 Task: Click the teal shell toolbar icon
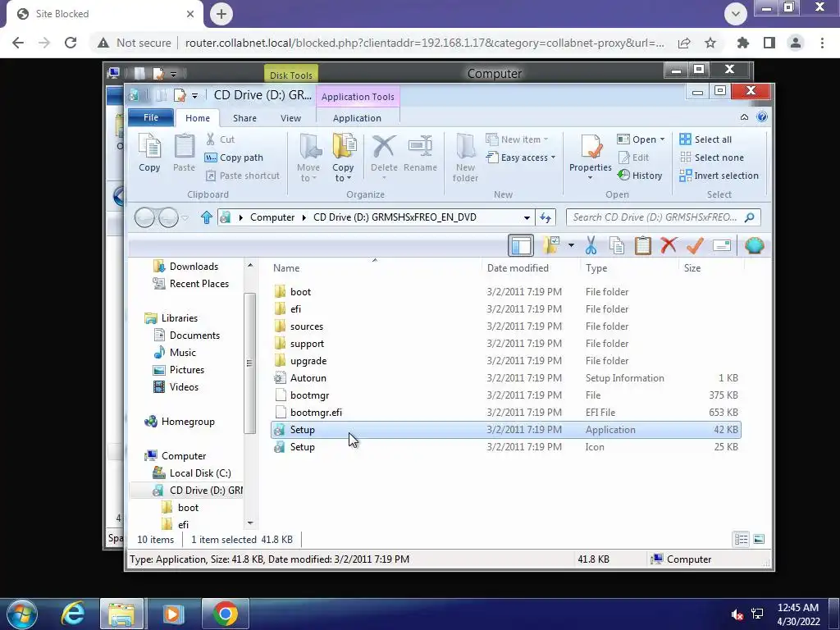point(754,245)
